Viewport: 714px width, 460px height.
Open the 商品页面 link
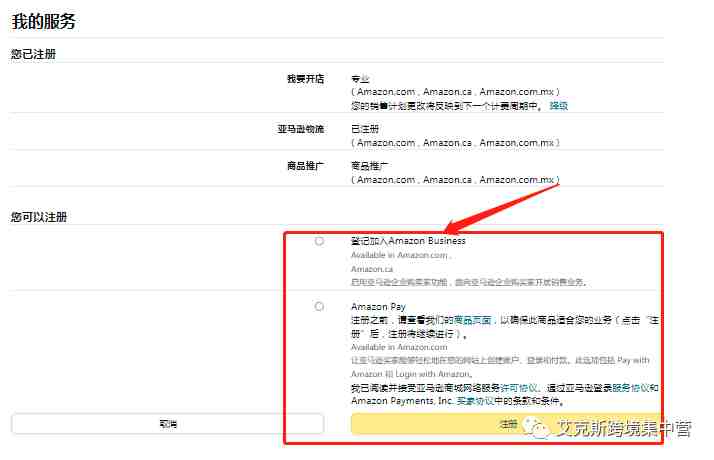click(473, 320)
